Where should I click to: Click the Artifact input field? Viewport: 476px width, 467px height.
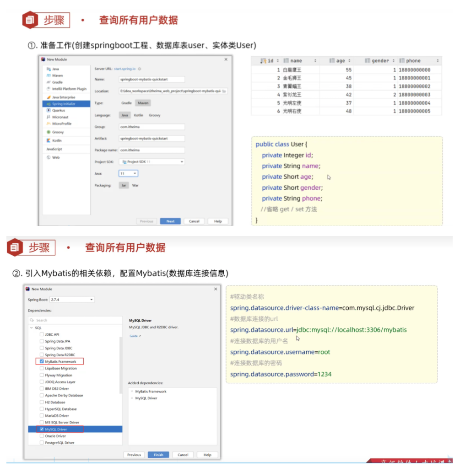point(151,139)
